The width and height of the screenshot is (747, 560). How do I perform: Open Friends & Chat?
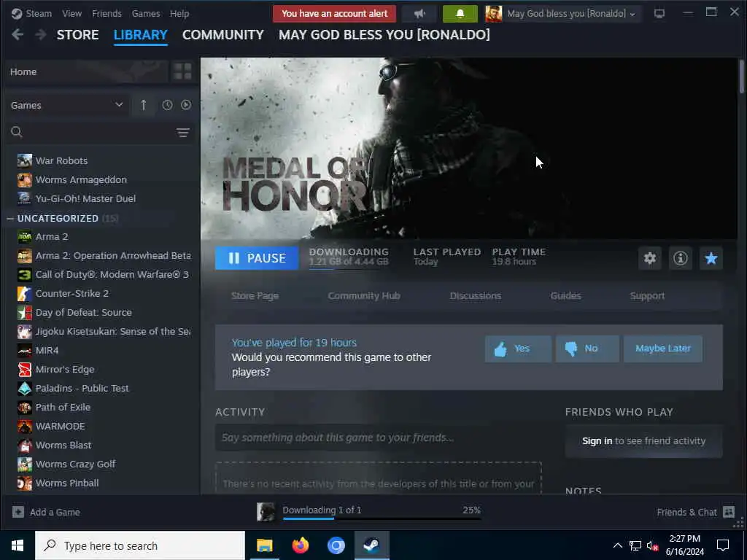[x=695, y=513]
